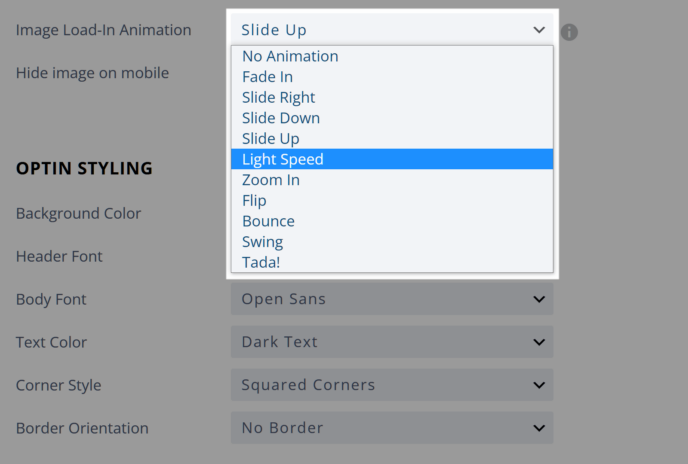
Task: Pick the Swing animation entry
Action: (392, 242)
